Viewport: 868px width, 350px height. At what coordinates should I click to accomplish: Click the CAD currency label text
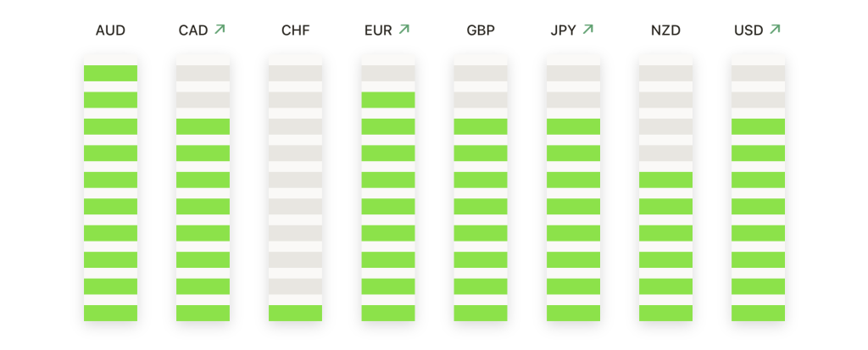tap(193, 31)
